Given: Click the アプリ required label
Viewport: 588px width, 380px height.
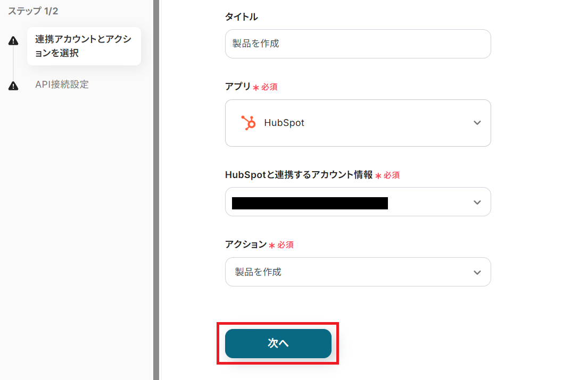Looking at the screenshot, I should tap(238, 87).
